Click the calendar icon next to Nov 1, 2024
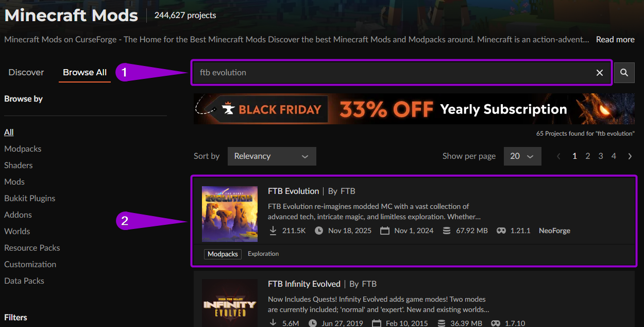 [385, 231]
